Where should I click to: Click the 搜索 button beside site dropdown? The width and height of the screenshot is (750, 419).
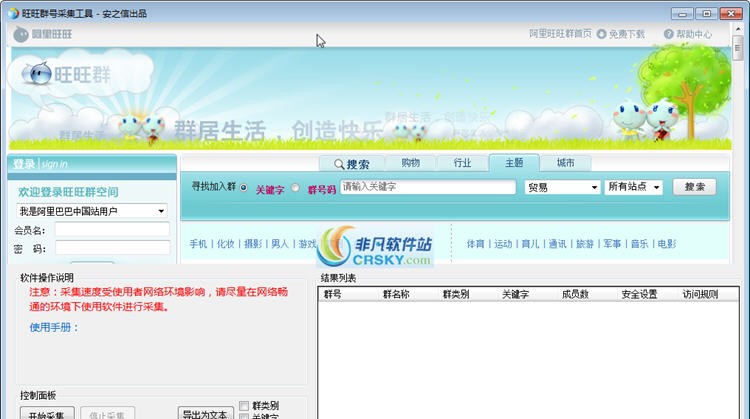tap(695, 187)
